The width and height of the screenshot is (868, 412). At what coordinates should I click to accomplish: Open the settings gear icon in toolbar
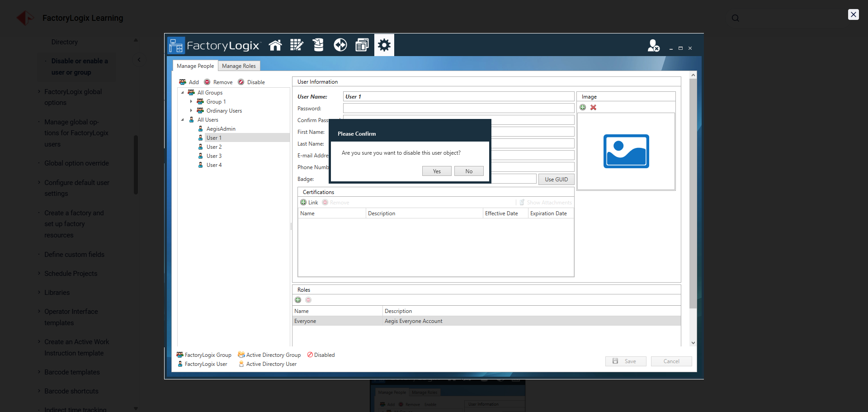[384, 45]
